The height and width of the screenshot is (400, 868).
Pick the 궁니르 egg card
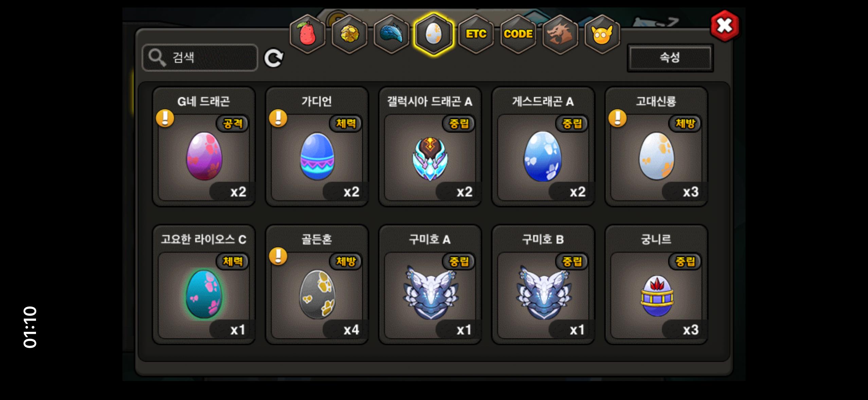[656, 285]
